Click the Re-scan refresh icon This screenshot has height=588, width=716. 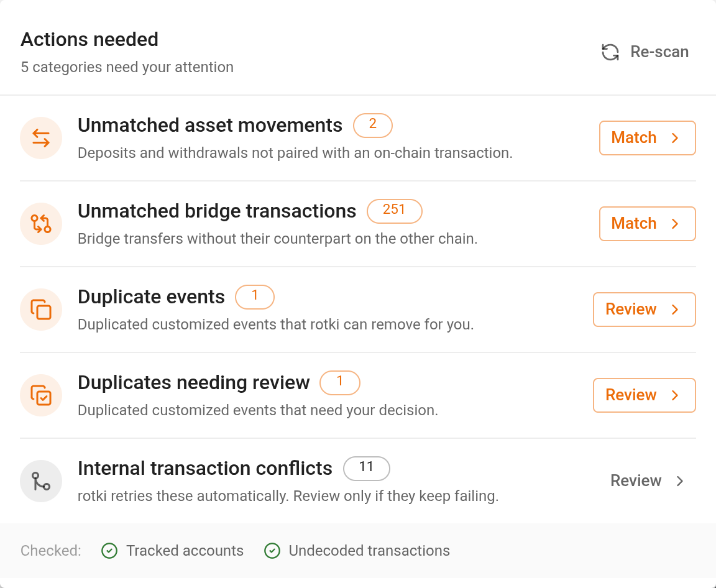(x=610, y=52)
